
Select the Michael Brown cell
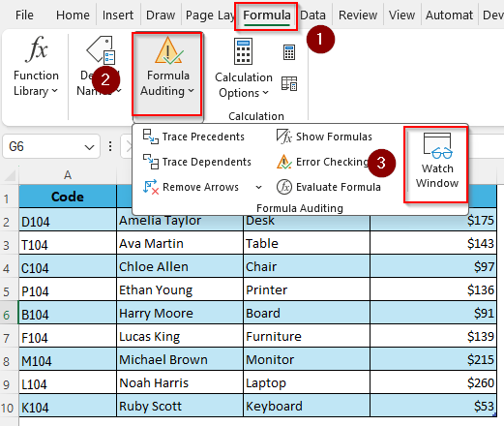pos(180,360)
